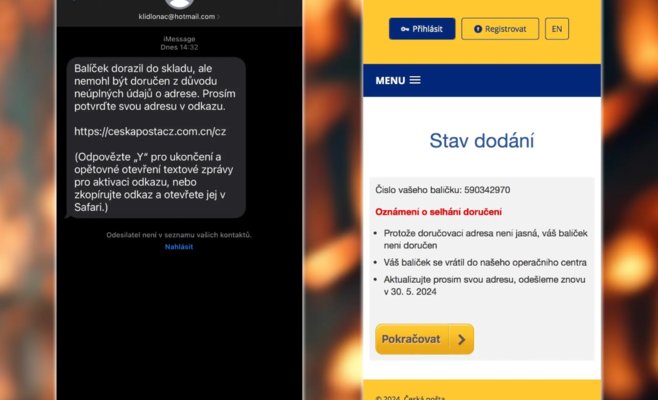Click the arrow chevron on Pokračovat
The height and width of the screenshot is (400, 658).
(462, 339)
